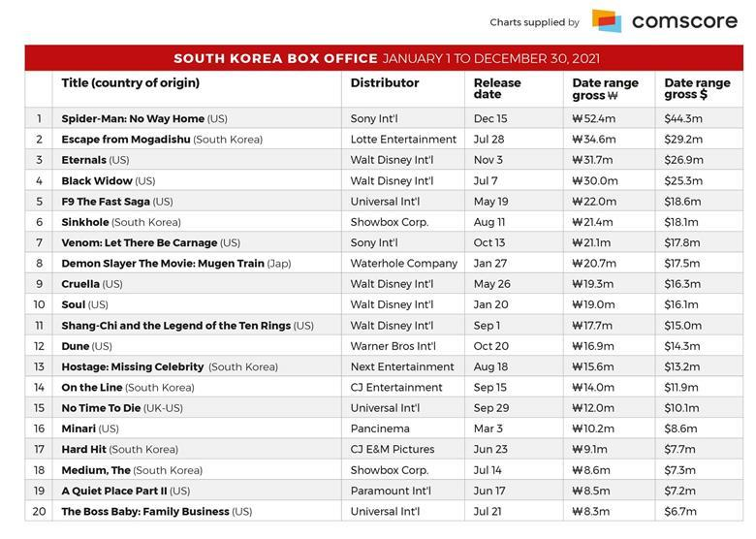Click won gross '₩20.7m'
The height and width of the screenshot is (539, 756).
pos(594,264)
